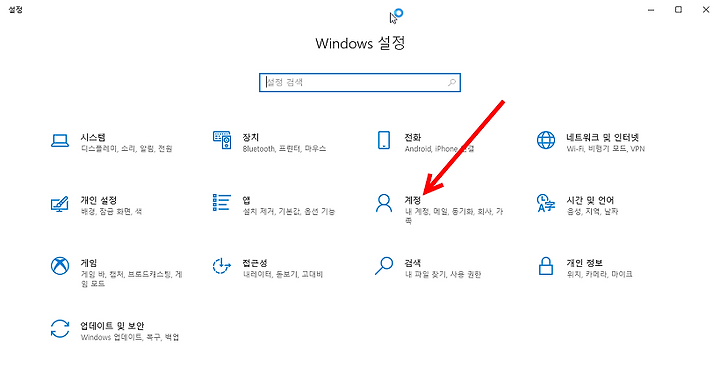Open the 게임 Xbox icon
This screenshot has width=720, height=367.
coord(60,266)
